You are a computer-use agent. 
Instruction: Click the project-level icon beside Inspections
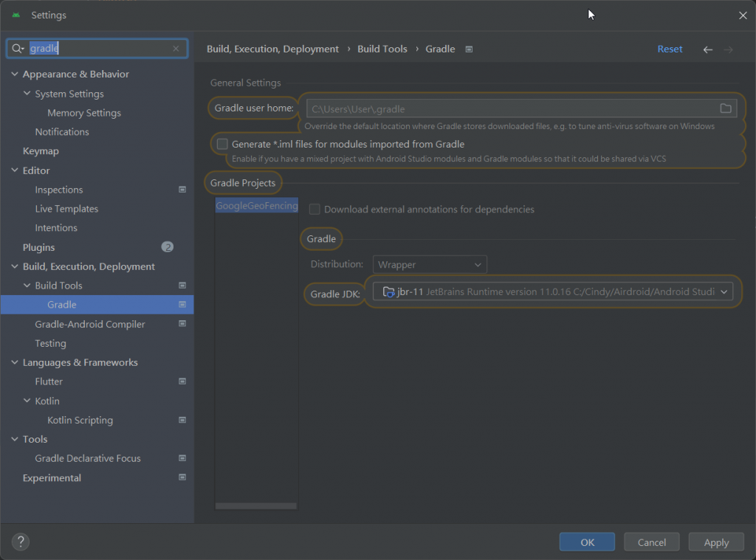coord(182,190)
